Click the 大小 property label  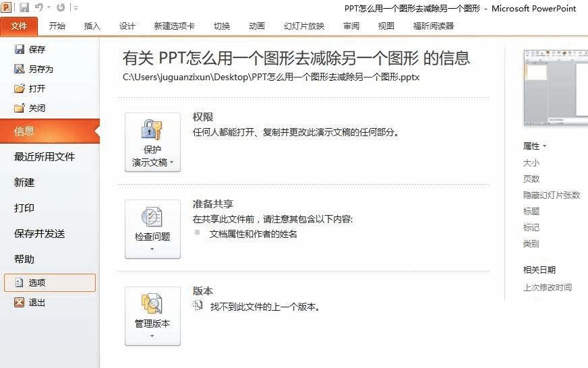(x=531, y=163)
